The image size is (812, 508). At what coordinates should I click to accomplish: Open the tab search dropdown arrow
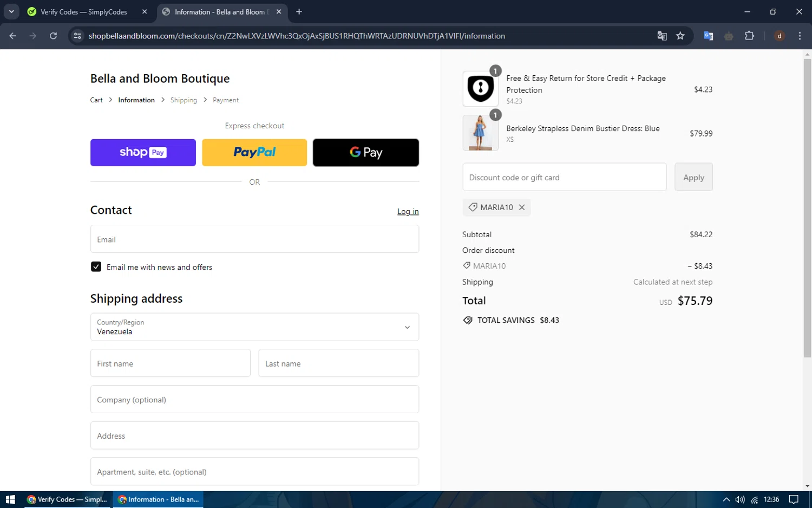[x=11, y=11]
